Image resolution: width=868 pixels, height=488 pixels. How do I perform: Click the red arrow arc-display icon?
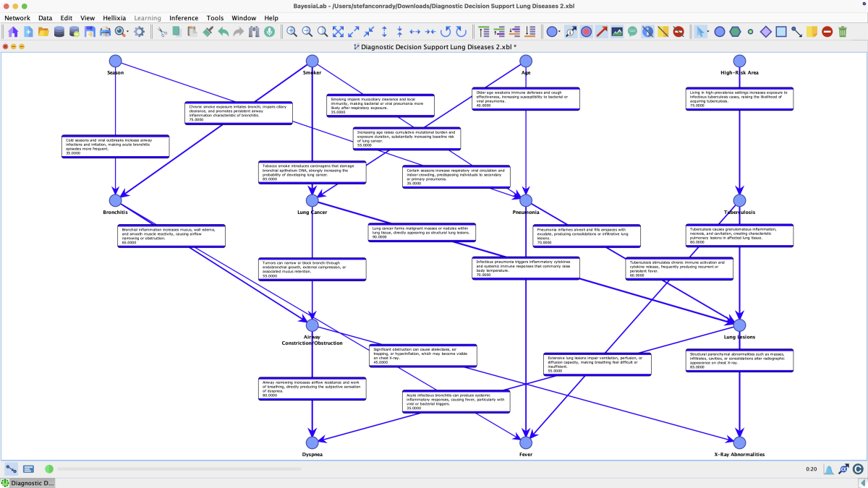tap(601, 32)
